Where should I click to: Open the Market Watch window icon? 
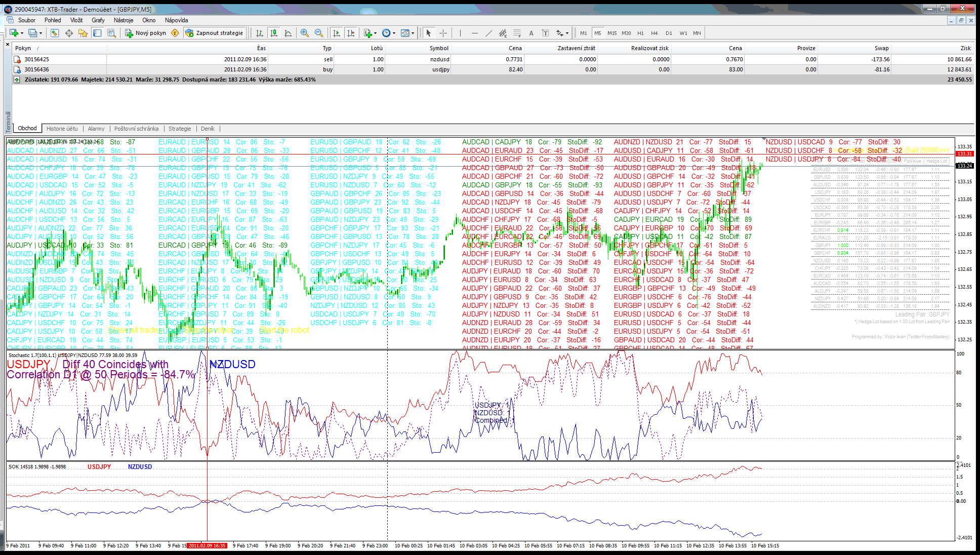55,33
